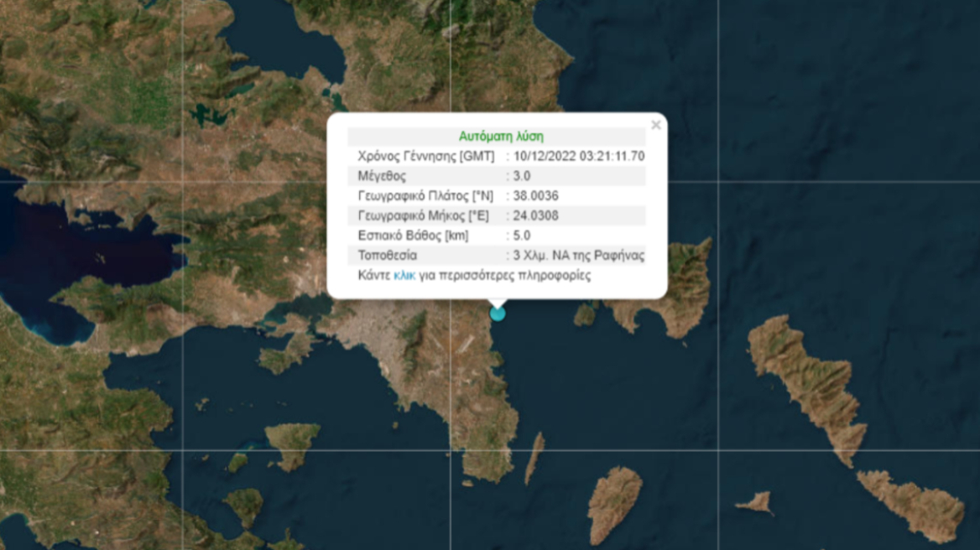Select the Αυτόματη λύση popup title
Screen dimensions: 980x550
click(x=501, y=134)
